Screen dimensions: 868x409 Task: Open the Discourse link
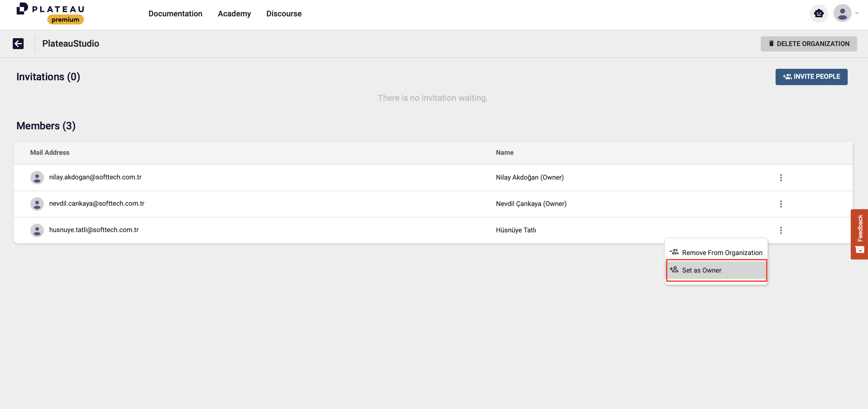[284, 14]
